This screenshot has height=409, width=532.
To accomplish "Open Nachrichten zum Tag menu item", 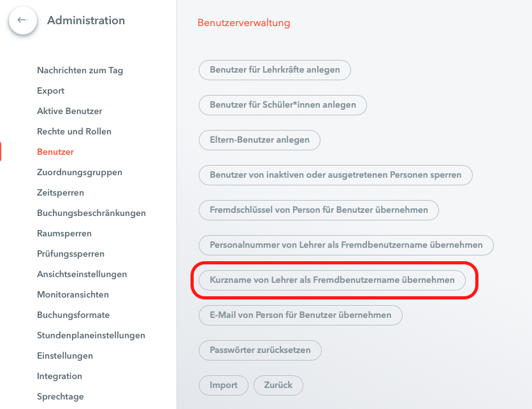I will point(80,70).
